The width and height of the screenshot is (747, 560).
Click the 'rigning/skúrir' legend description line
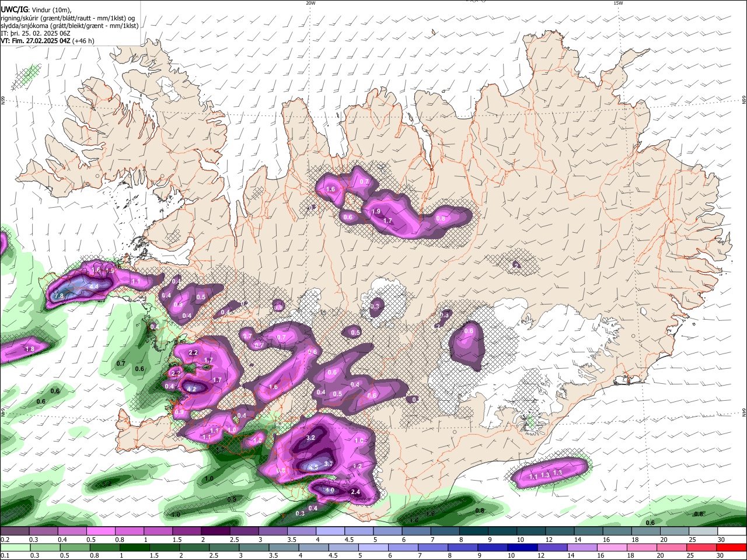pos(68,18)
